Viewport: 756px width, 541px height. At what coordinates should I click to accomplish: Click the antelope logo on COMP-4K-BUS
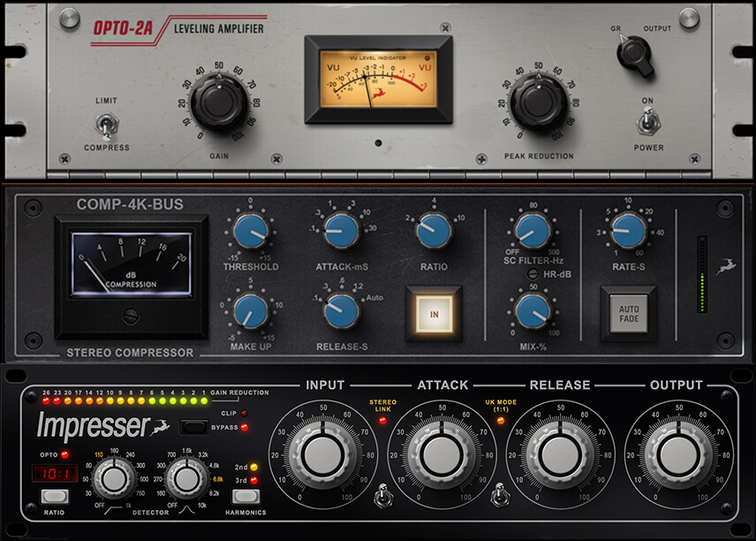pos(726,266)
